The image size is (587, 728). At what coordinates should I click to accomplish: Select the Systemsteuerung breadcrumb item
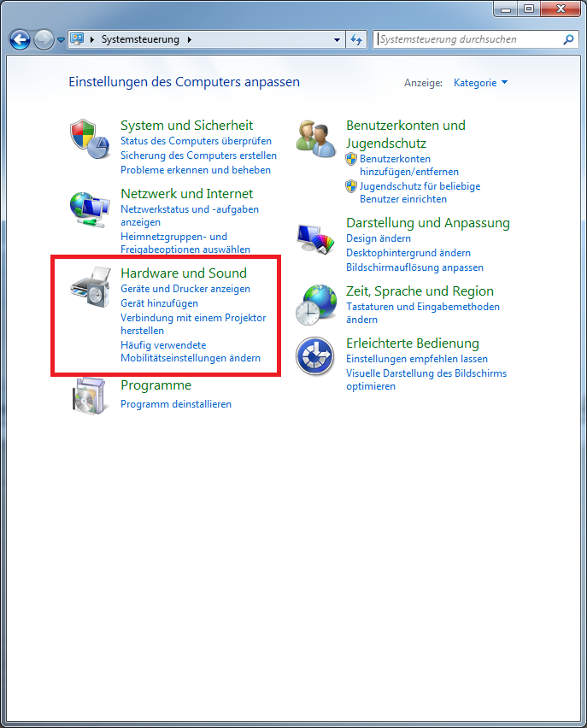click(x=140, y=39)
